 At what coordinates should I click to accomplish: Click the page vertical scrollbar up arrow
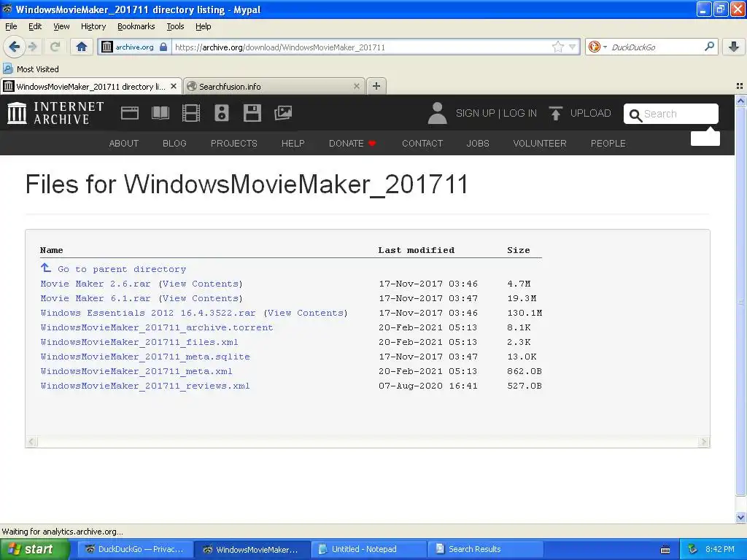click(740, 101)
